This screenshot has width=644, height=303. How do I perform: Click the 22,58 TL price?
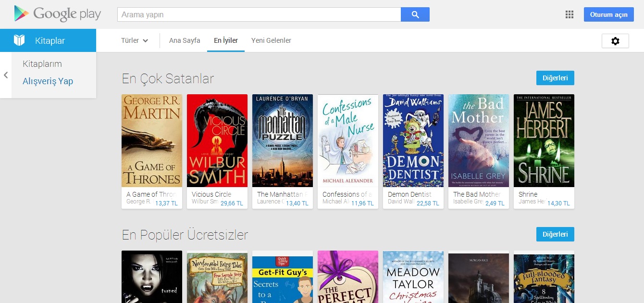point(428,203)
